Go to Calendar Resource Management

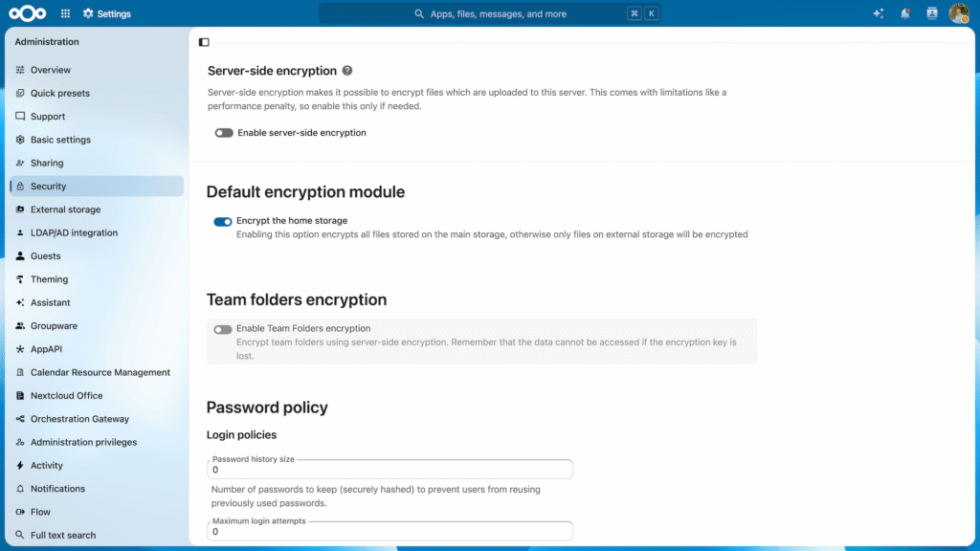click(97, 372)
